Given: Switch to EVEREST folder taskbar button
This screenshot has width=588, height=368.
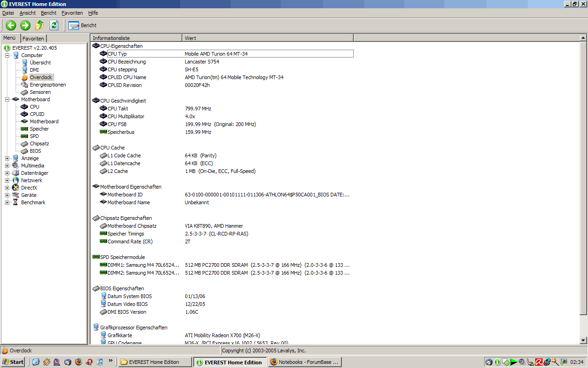Looking at the screenshot, I should pyautogui.click(x=155, y=362).
